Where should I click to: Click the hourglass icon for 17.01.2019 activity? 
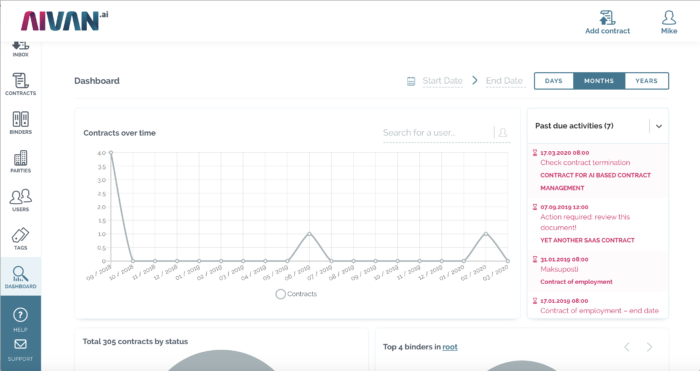(x=535, y=301)
